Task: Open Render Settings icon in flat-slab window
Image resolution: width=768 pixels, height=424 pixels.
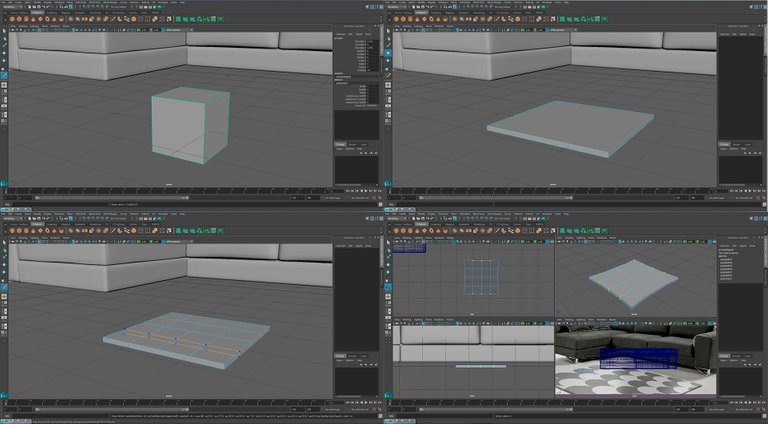Action: click(538, 7)
